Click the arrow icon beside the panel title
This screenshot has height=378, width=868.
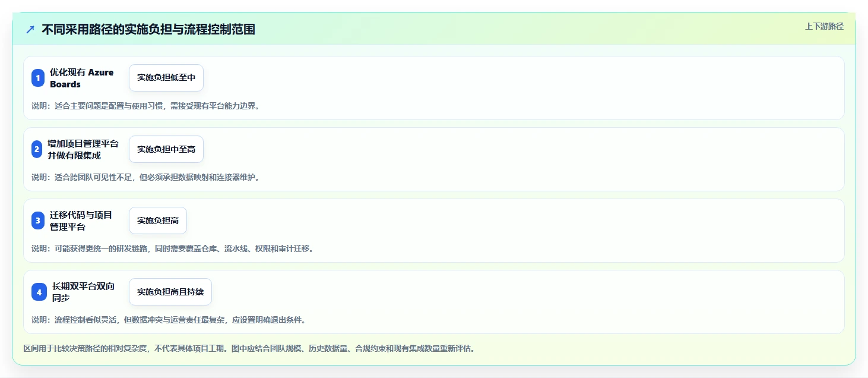tap(30, 29)
